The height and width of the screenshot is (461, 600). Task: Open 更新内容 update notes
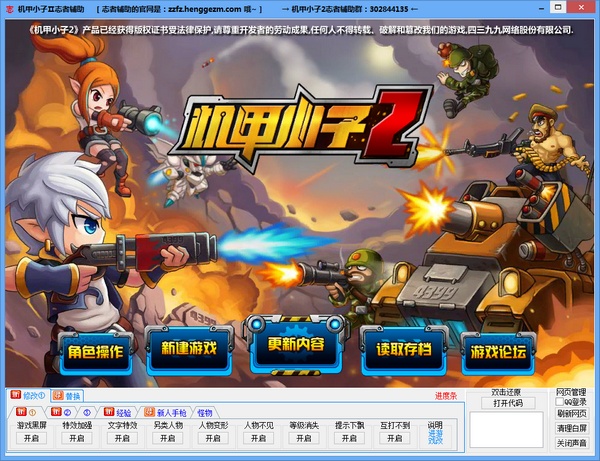(296, 345)
